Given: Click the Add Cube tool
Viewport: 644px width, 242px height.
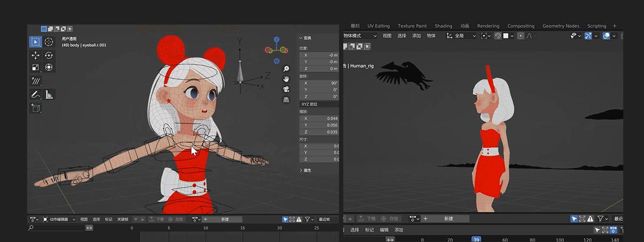Looking at the screenshot, I should point(36,108).
